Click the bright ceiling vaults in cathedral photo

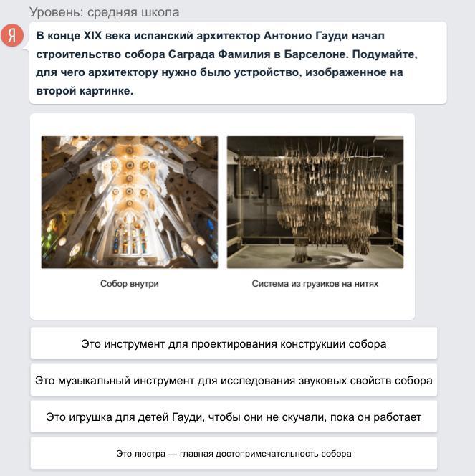130,176
